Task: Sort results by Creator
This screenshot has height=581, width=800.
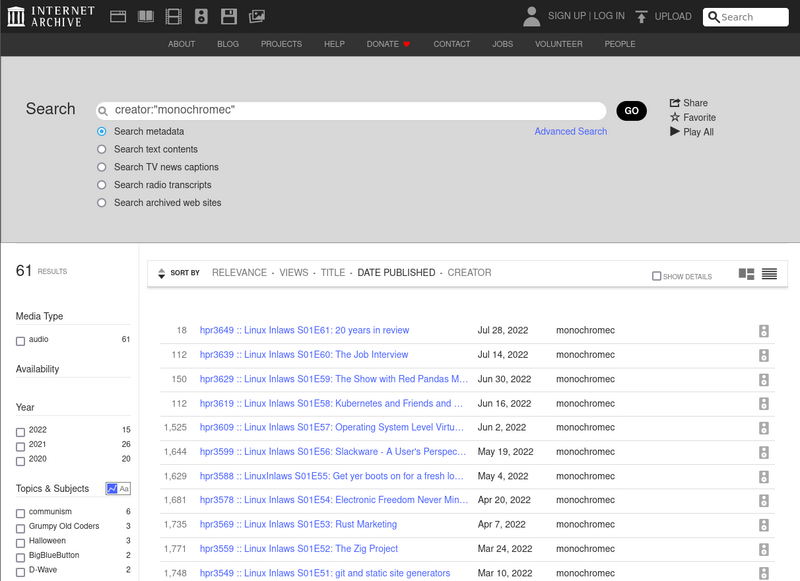Action: pyautogui.click(x=469, y=273)
